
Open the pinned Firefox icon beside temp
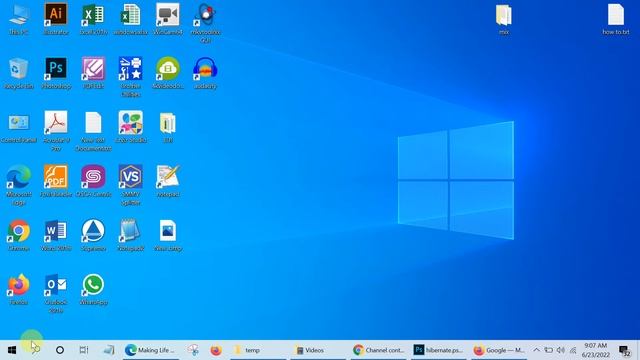tap(216, 350)
